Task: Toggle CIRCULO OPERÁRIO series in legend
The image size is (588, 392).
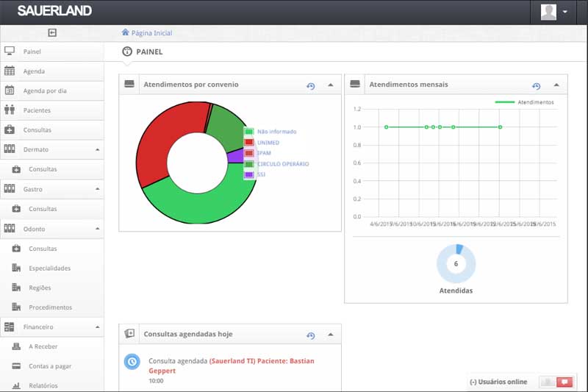Action: [x=277, y=163]
